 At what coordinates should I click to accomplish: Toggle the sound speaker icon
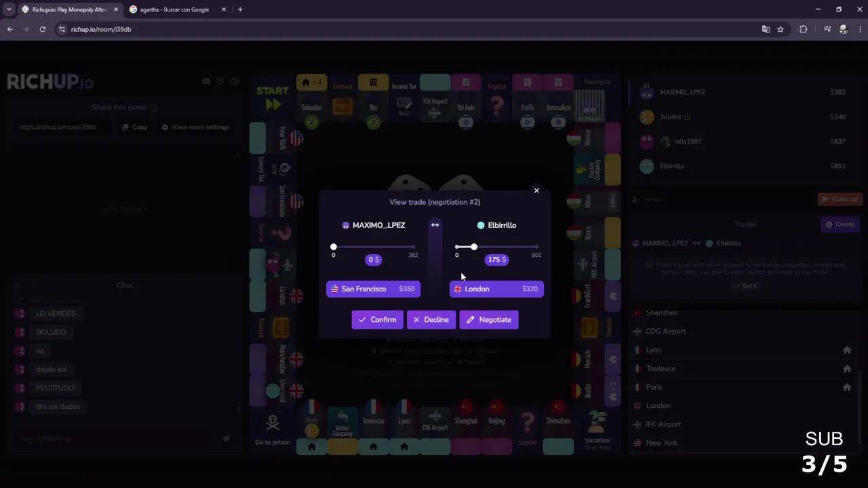coord(235,81)
